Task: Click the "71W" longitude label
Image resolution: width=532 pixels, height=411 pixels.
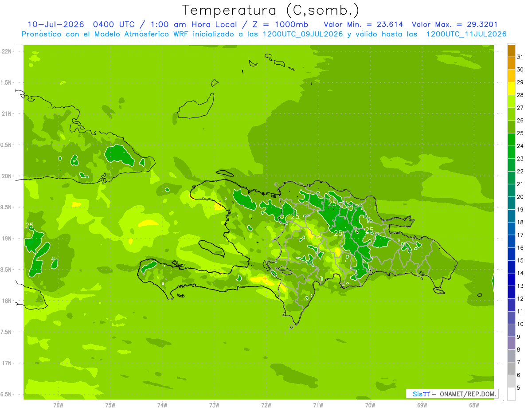Action: [x=318, y=405]
